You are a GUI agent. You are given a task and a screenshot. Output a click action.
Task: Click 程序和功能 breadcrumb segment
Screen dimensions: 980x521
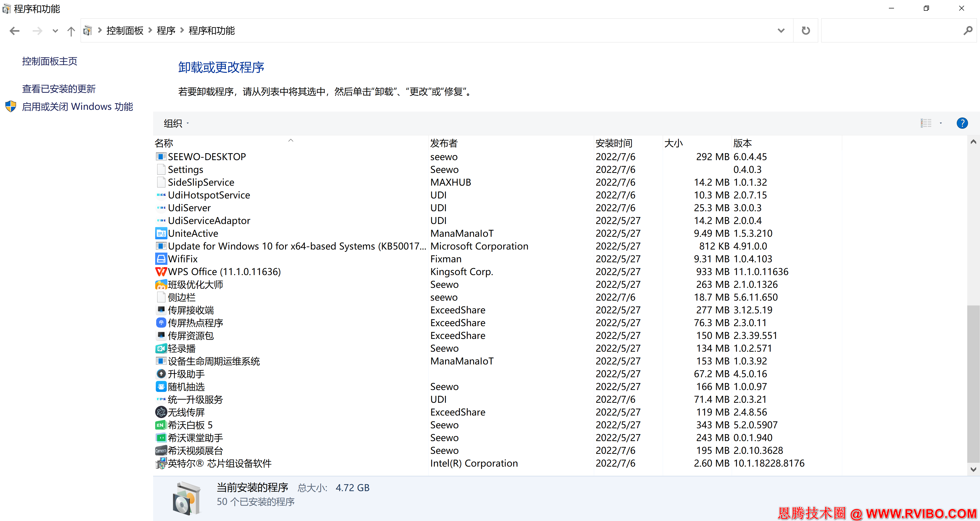(x=212, y=30)
